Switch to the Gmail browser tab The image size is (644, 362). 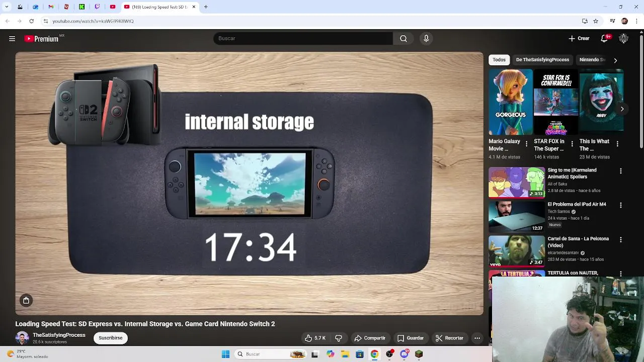tap(51, 7)
